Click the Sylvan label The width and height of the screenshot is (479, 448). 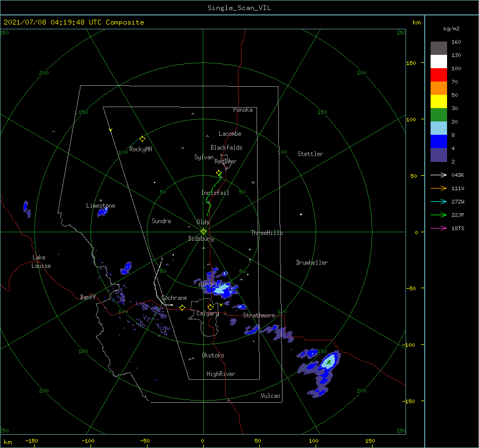click(204, 157)
